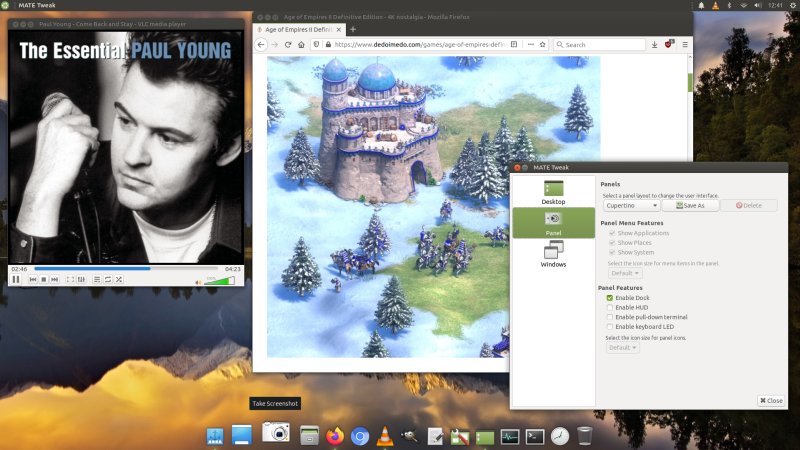Screen dimensions: 800x450
Task: Launch Take Screenshot camera dock icon
Action: 276,432
